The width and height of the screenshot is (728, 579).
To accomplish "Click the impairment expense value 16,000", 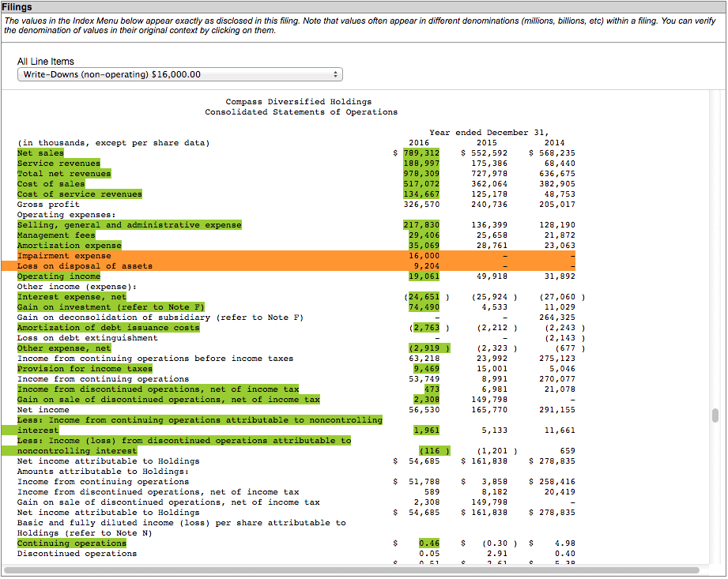I will pos(424,256).
